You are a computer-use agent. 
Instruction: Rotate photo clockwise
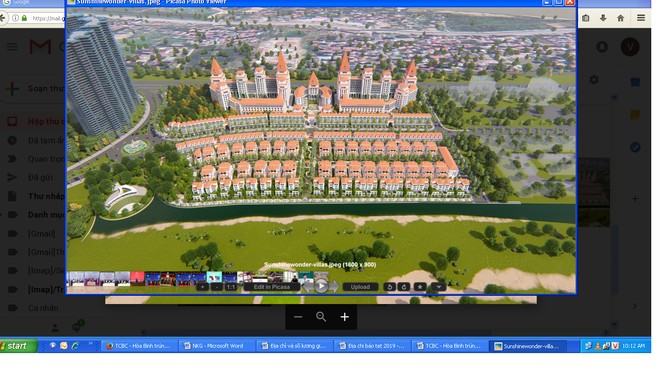pyautogui.click(x=404, y=287)
